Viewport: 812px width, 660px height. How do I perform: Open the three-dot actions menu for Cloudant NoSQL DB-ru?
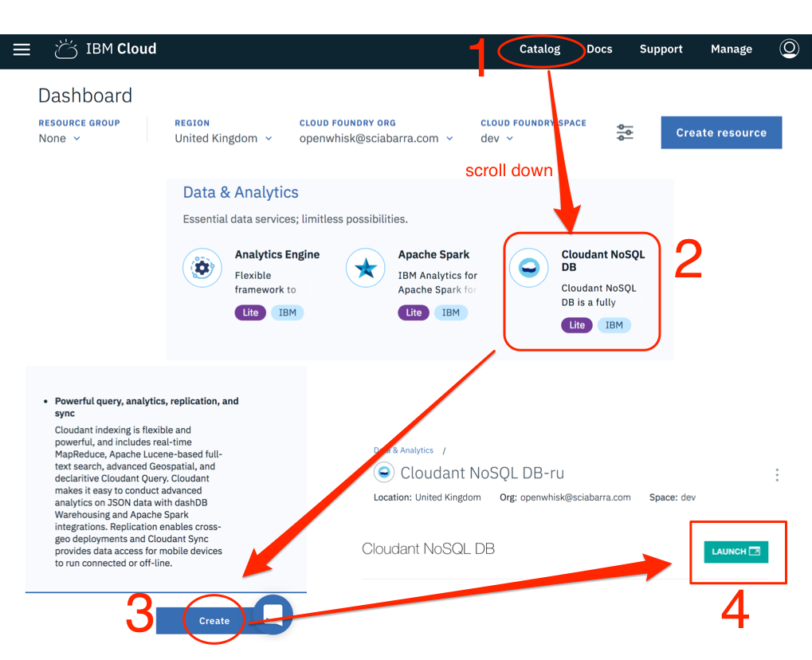(777, 475)
